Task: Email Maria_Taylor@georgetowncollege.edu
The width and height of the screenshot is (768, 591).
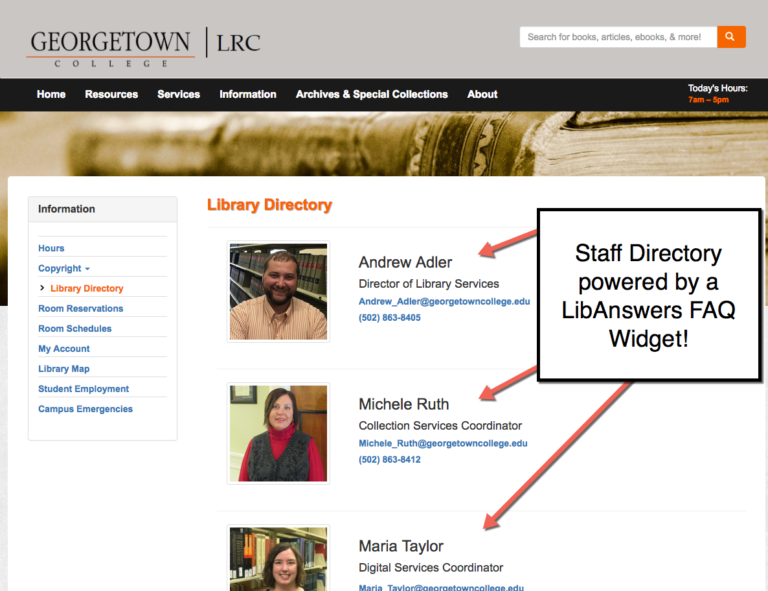Action: pyautogui.click(x=441, y=587)
